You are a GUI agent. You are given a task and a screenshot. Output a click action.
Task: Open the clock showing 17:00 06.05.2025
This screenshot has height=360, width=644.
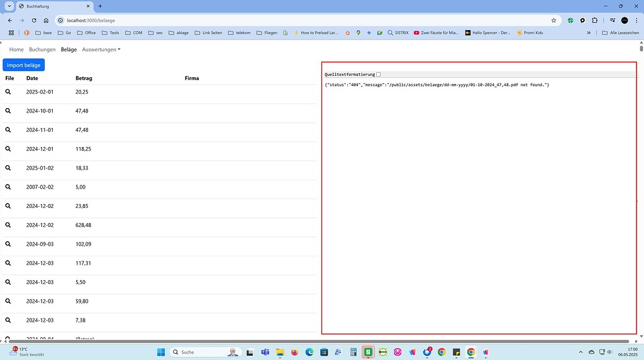[628, 352]
